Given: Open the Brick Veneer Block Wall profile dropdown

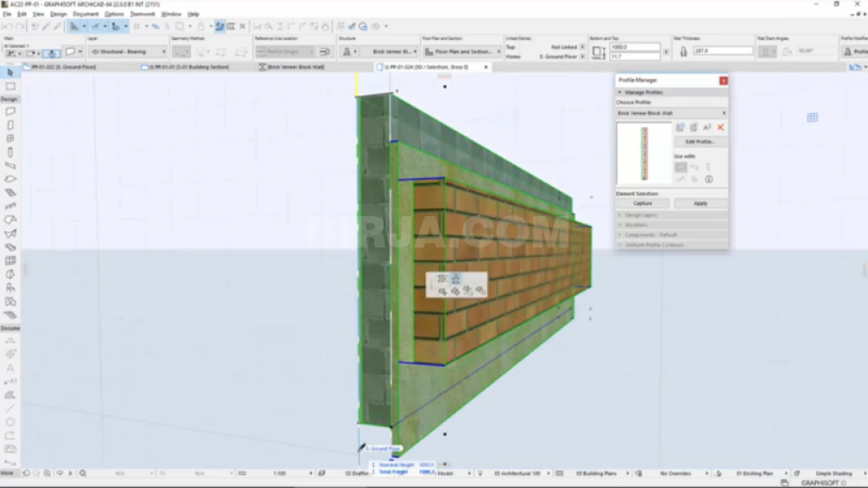Looking at the screenshot, I should (672, 113).
